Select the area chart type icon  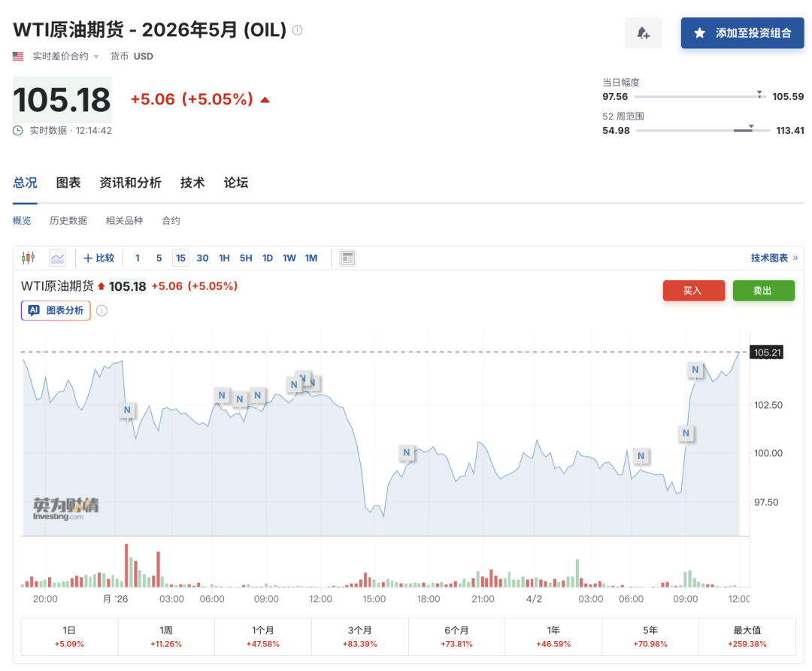57,258
